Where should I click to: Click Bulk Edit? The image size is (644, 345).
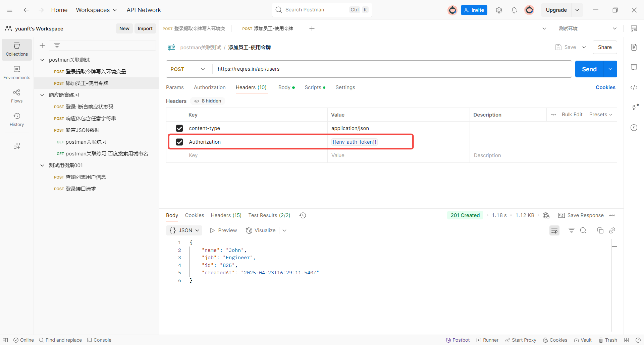pyautogui.click(x=572, y=115)
